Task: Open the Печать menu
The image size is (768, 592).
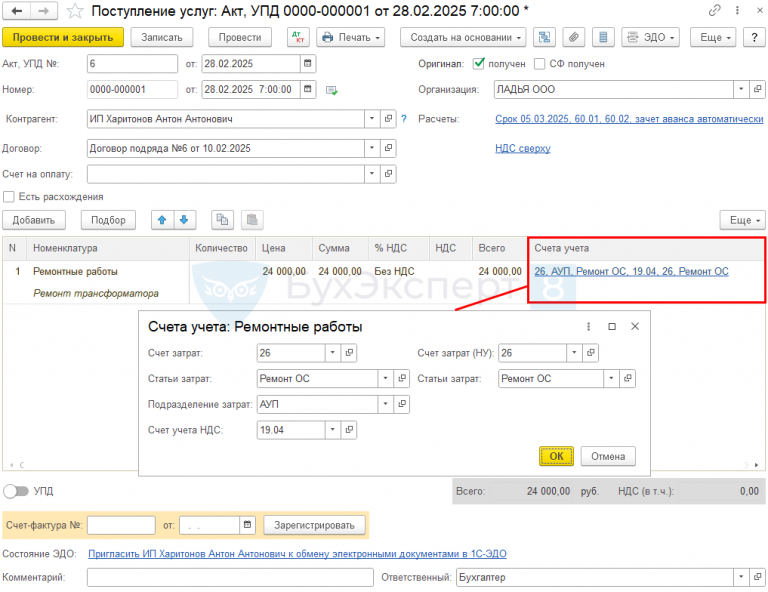Action: tap(351, 37)
